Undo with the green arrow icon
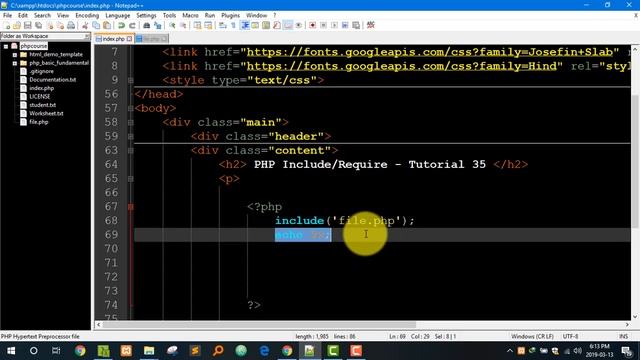The image size is (640, 360). tap(121, 25)
